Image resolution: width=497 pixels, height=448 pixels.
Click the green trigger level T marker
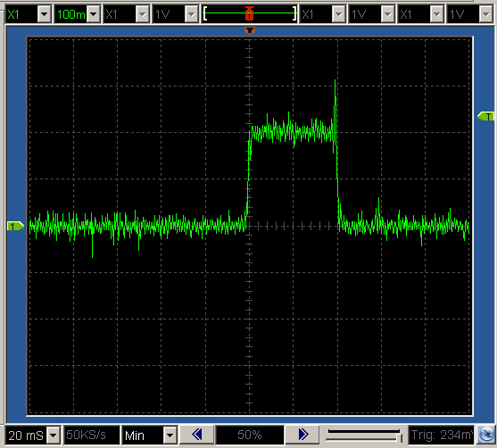[x=485, y=116]
